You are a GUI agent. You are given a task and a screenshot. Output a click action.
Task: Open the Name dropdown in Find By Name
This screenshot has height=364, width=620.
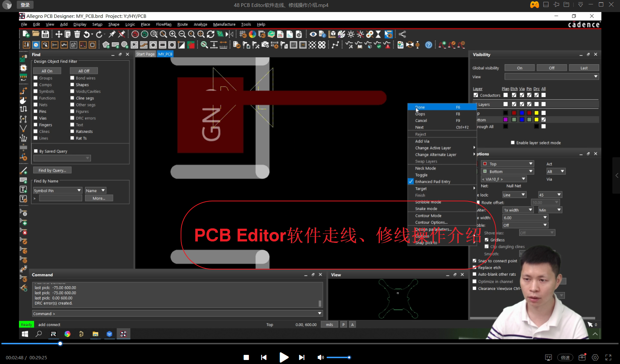tap(95, 190)
